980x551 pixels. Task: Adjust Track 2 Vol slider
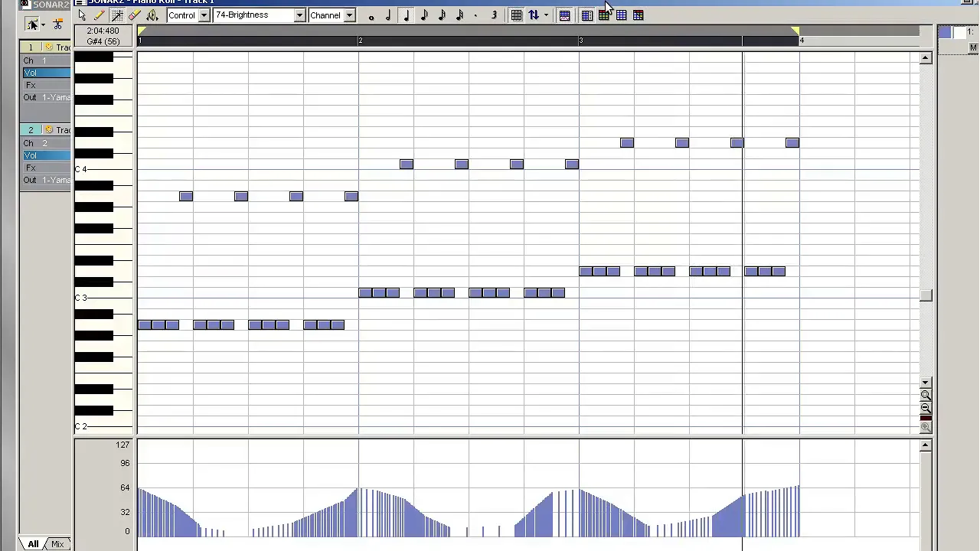coord(46,155)
